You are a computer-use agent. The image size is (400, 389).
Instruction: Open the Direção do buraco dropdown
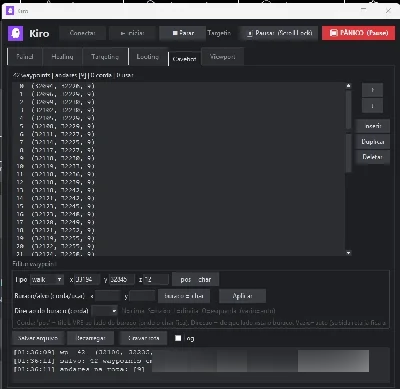[x=104, y=311]
